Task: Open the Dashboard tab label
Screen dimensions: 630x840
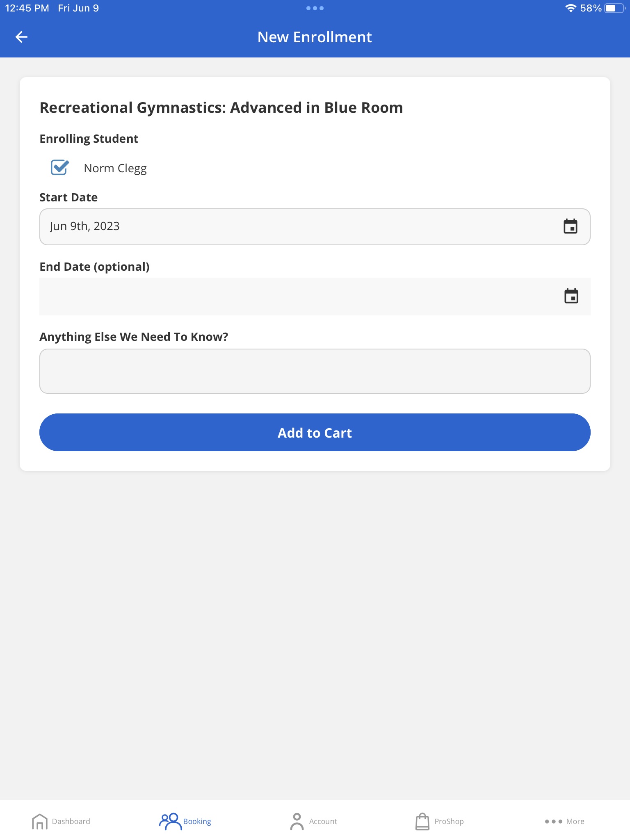Action: coord(71,822)
